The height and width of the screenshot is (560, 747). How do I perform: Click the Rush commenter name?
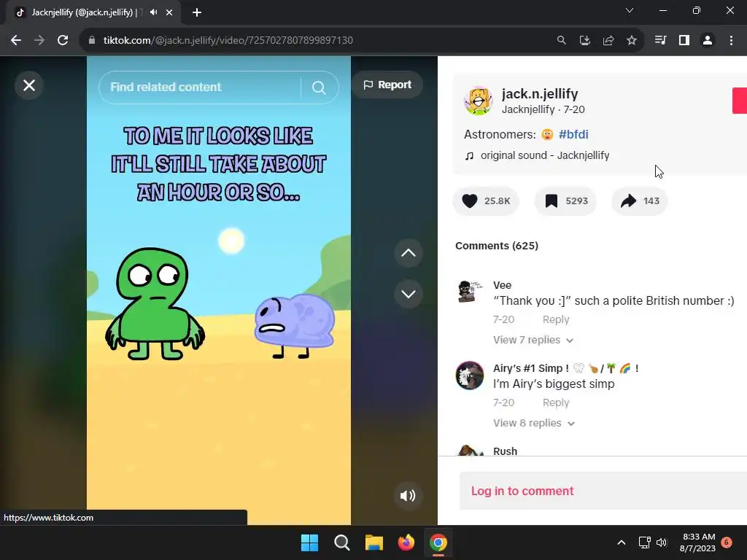click(505, 451)
